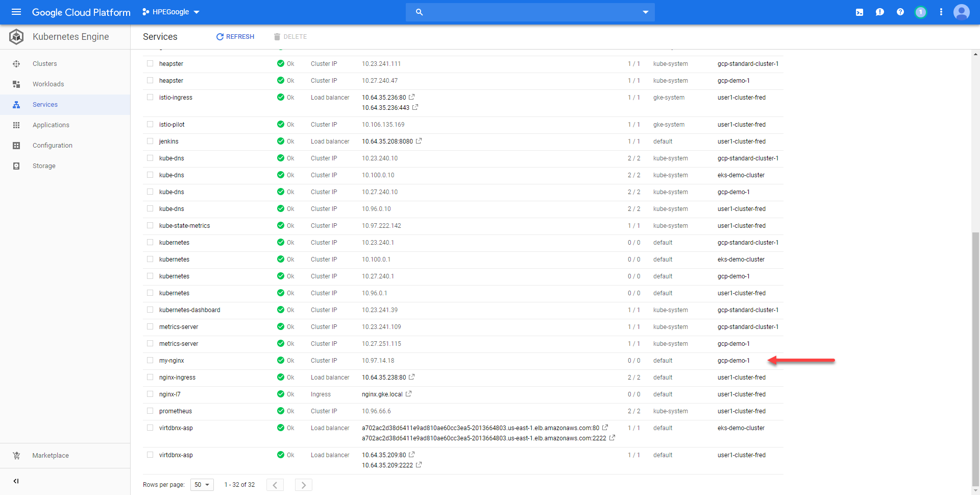Select the istio-pilot service checkbox
This screenshot has height=495, width=980.
tap(150, 124)
